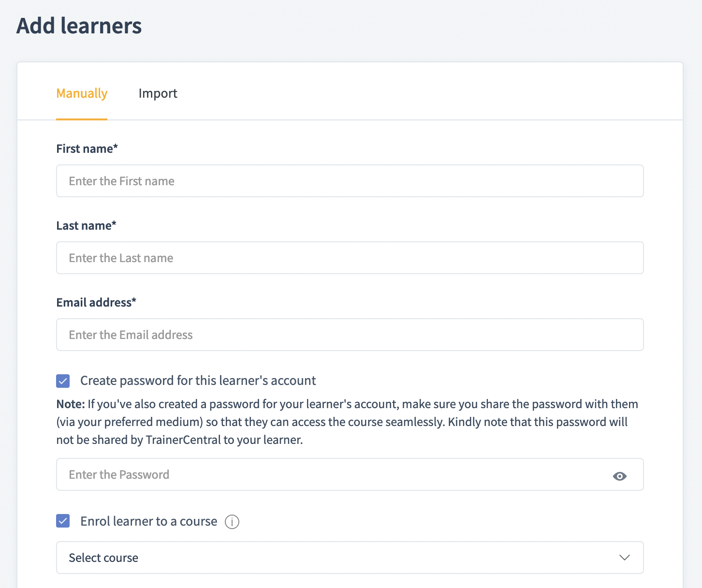Show password using the eye icon
Viewport: 702px width, 588px height.
tap(619, 476)
